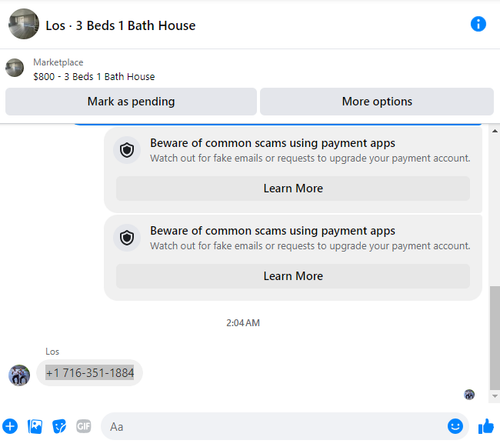
Task: Attach a photo with the image icon
Action: pyautogui.click(x=35, y=426)
